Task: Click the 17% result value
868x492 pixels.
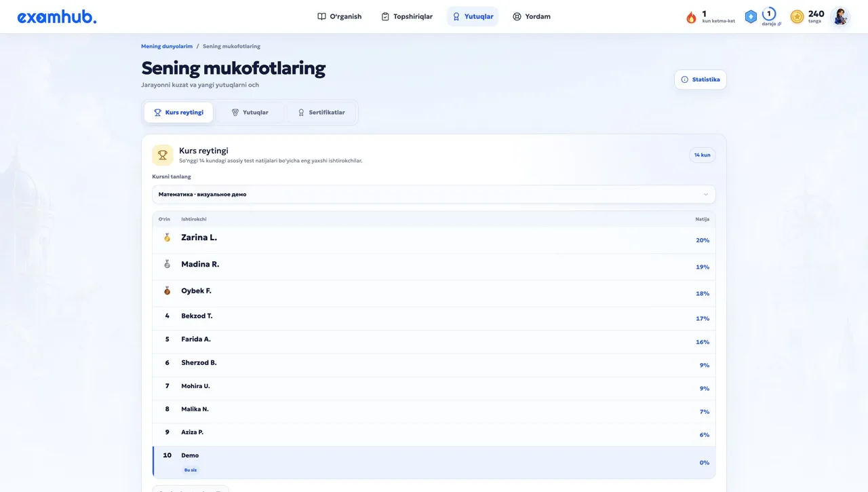Action: 703,318
